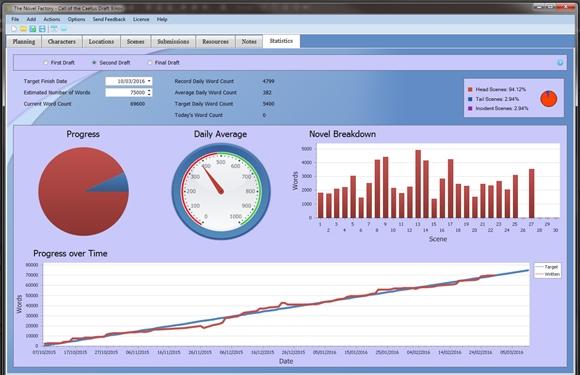
Task: Click the blue floppy save-as toolbar icon
Action: [x=42, y=29]
